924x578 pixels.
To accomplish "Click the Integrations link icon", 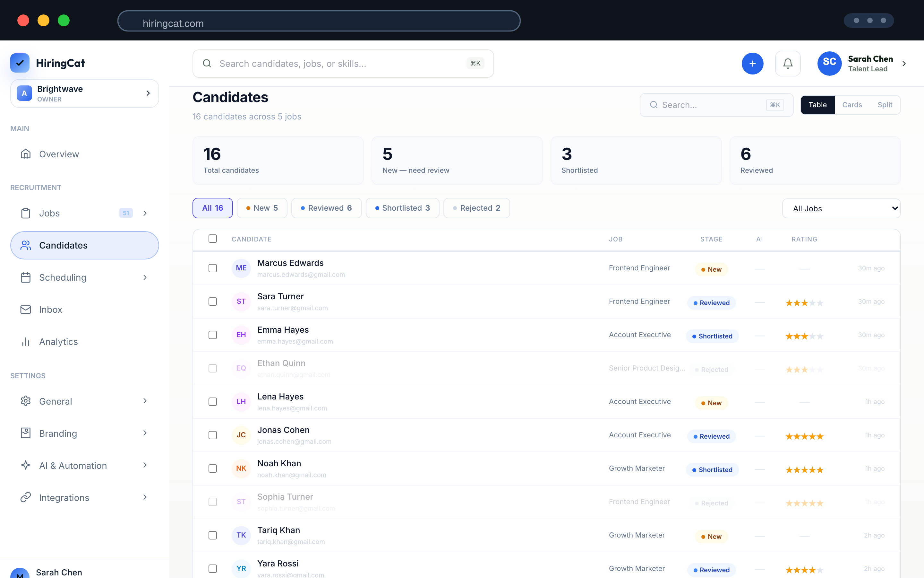I will (x=26, y=497).
